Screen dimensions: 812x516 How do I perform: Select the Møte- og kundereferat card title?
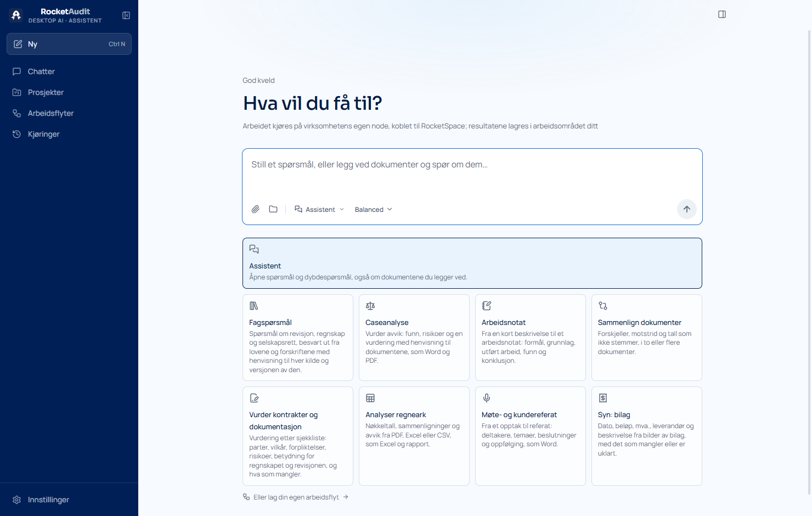[519, 414]
